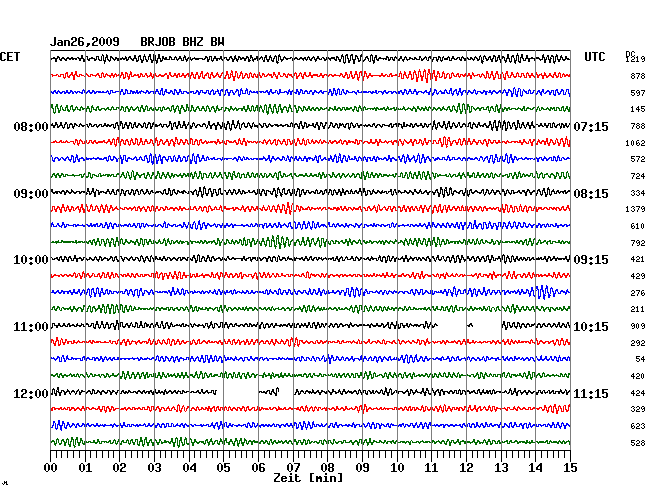
Task: Click the DC value "792"
Action: [x=638, y=243]
